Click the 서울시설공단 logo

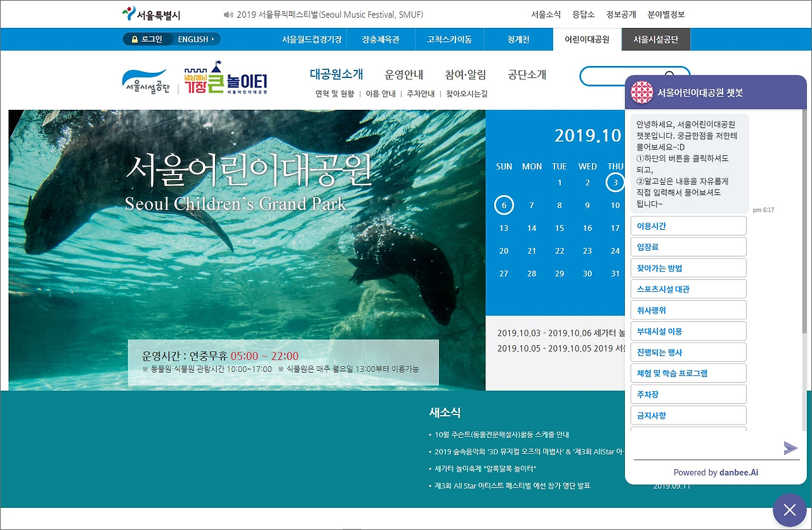[145, 82]
